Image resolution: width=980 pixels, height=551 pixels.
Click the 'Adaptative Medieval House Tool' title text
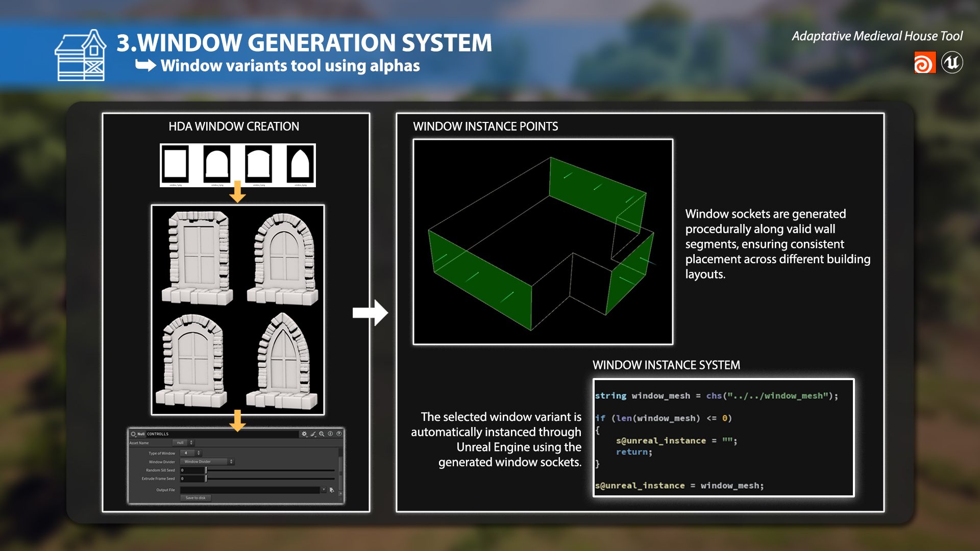click(877, 36)
